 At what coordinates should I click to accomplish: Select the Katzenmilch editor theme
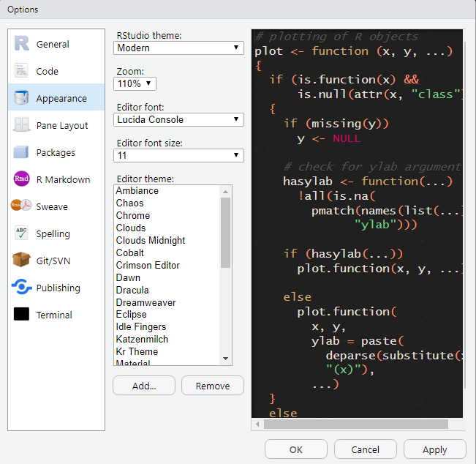coord(167,340)
